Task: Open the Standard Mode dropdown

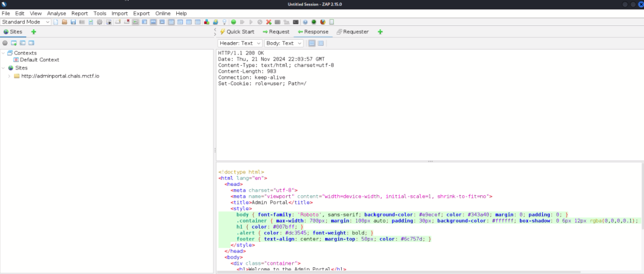Action: tap(26, 22)
